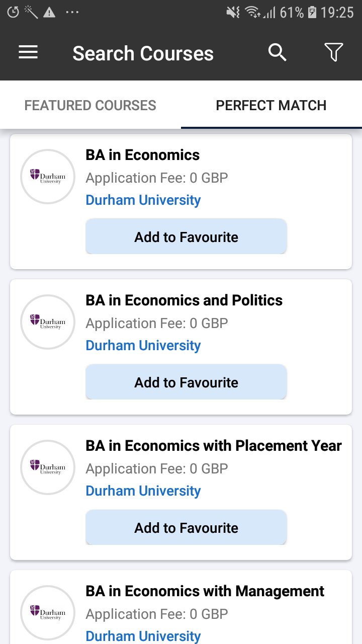
Task: Tap Durham logo beside BA in Economics
Action: tap(47, 177)
